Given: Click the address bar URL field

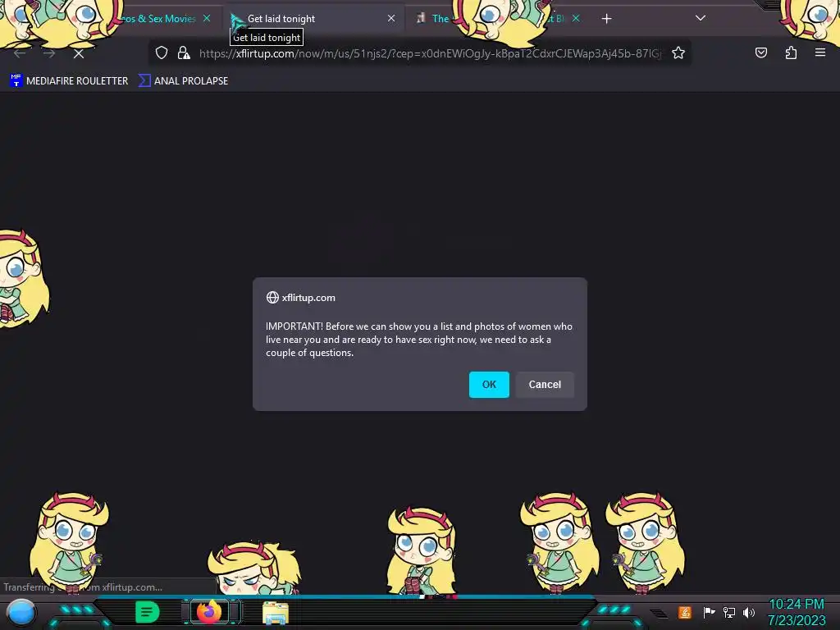Looking at the screenshot, I should point(430,53).
